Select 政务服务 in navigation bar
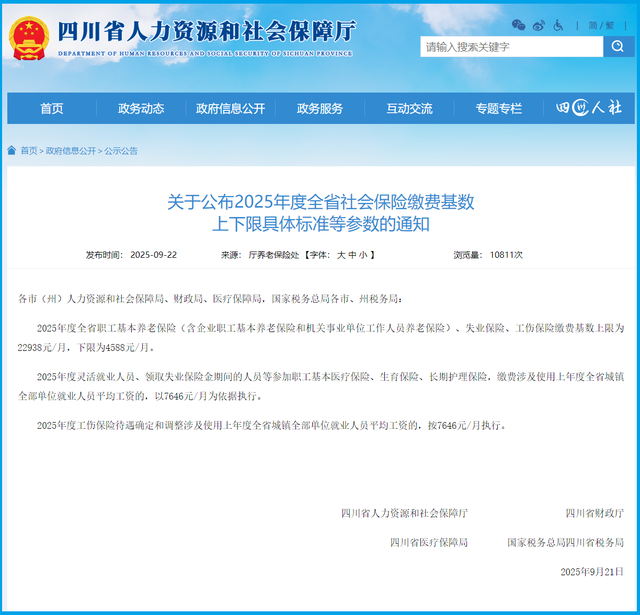The image size is (640, 615). 319,108
